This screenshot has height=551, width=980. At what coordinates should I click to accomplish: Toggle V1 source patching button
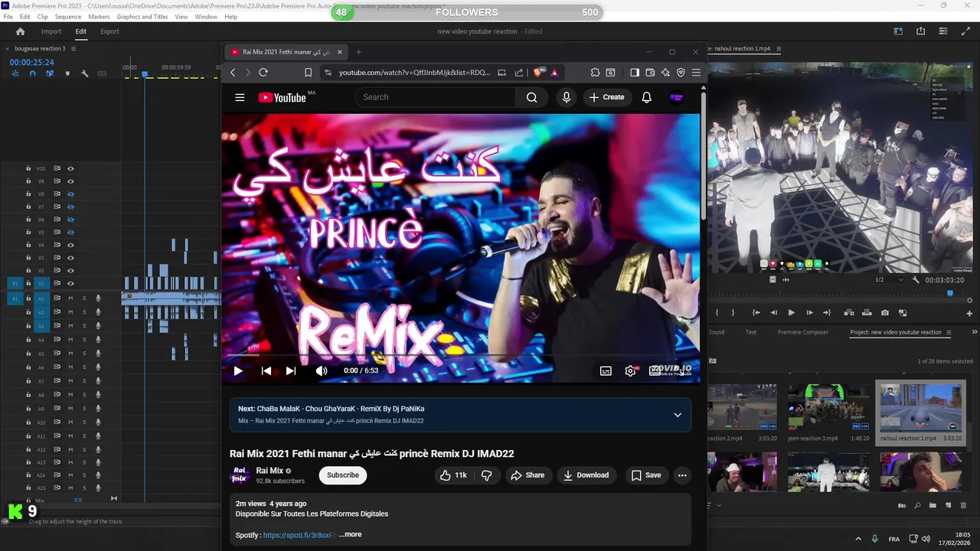pos(15,283)
